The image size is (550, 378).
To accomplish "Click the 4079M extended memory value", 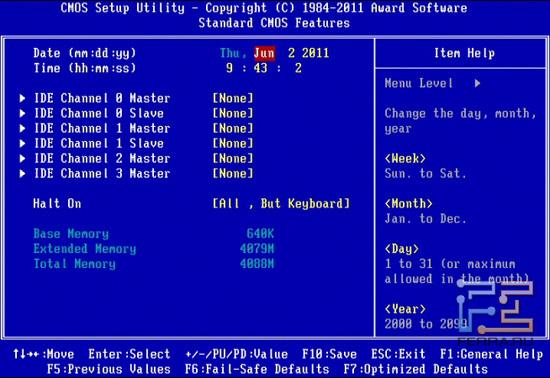I will click(257, 249).
